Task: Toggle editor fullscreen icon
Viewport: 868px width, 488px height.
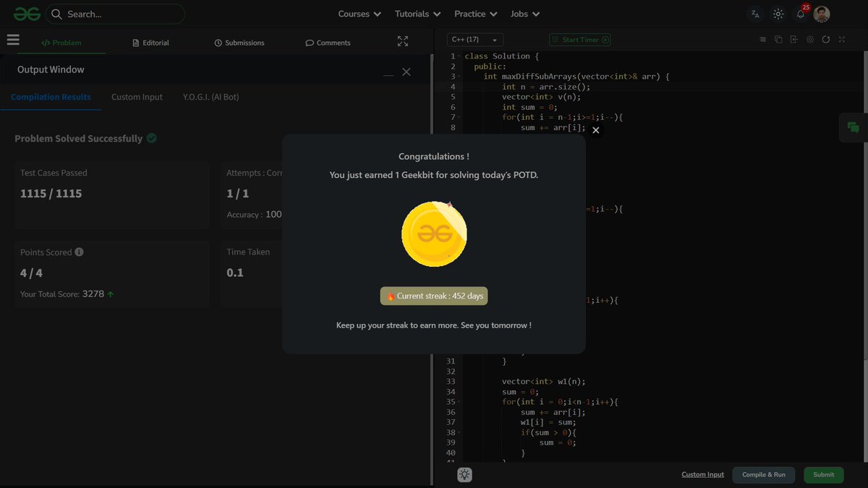Action: coord(842,40)
